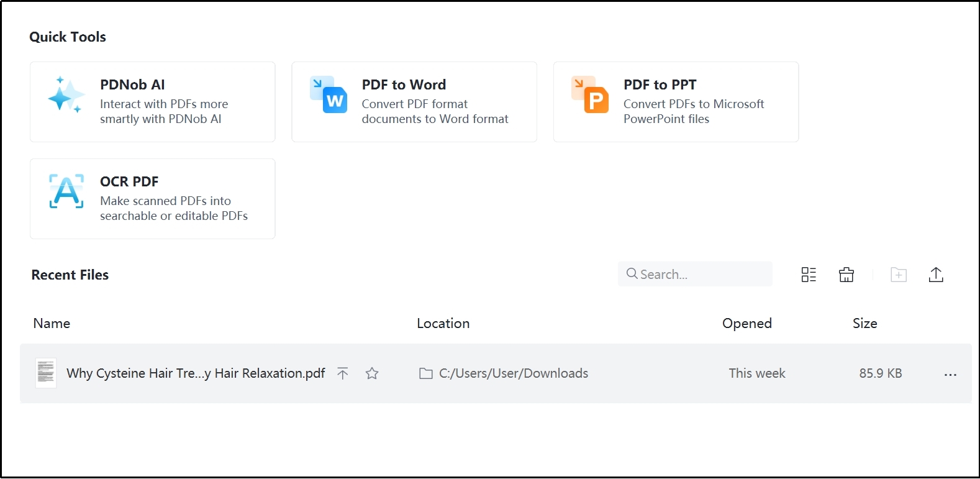Sort by the Size column header
Image resolution: width=980 pixels, height=479 pixels.
(864, 323)
